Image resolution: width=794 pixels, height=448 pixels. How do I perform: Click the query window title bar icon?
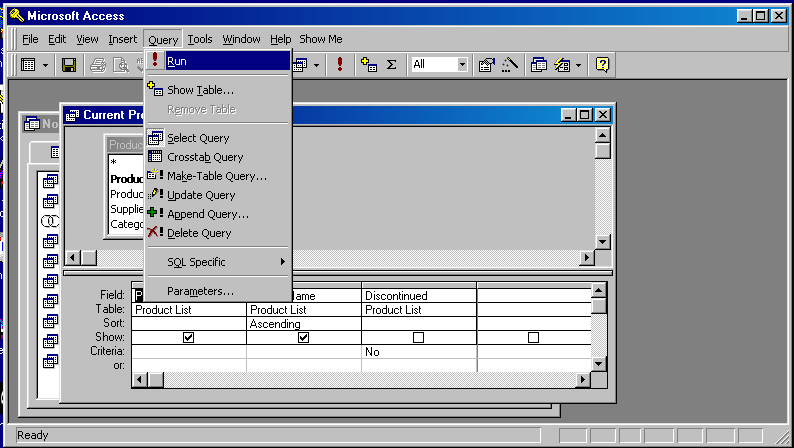pyautogui.click(x=72, y=115)
